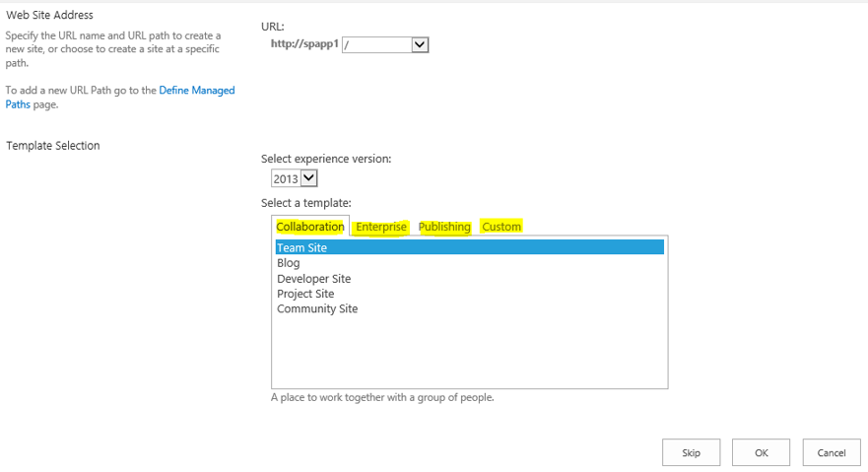The image size is (868, 472).
Task: Open the URL path dropdown arrow
Action: pos(420,44)
